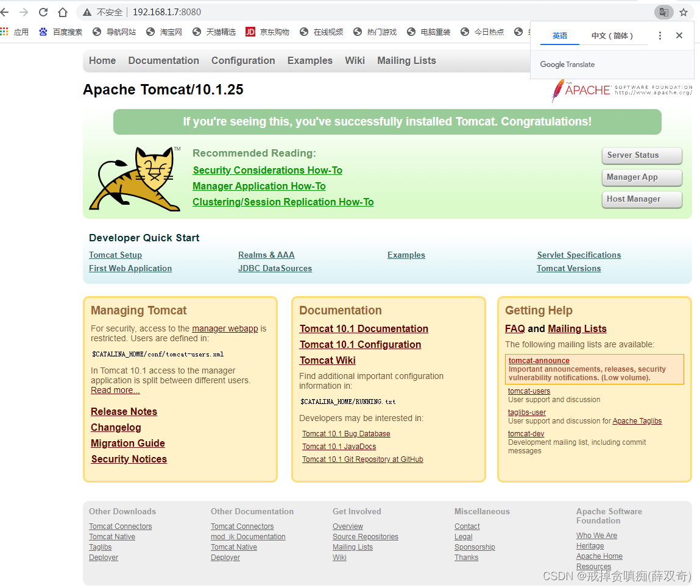The width and height of the screenshot is (700, 588).
Task: Open Migration Guide link
Action: click(128, 444)
